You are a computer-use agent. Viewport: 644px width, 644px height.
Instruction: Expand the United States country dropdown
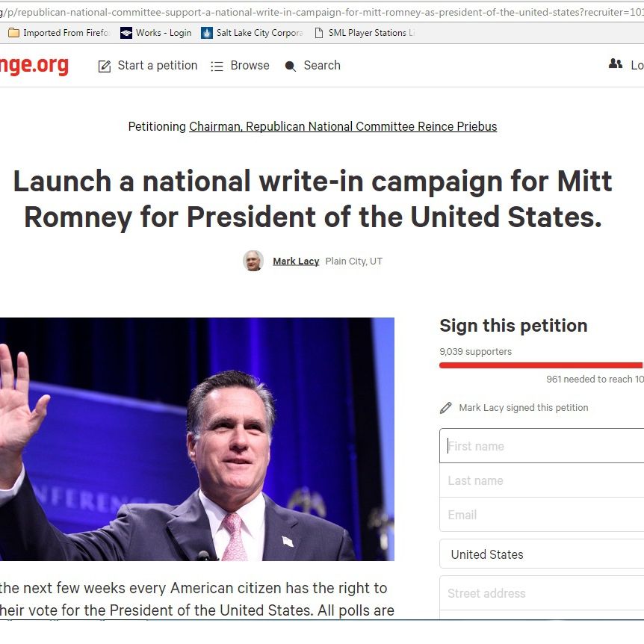(x=542, y=554)
